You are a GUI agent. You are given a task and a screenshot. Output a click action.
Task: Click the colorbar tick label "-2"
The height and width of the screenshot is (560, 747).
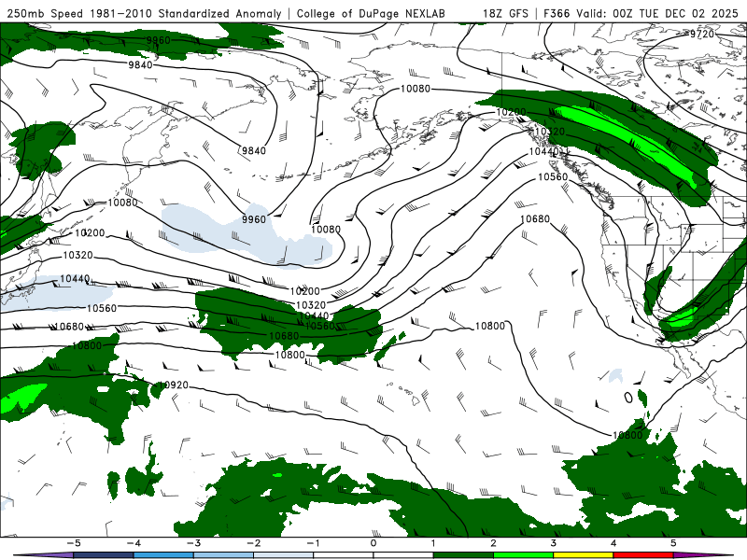click(253, 543)
